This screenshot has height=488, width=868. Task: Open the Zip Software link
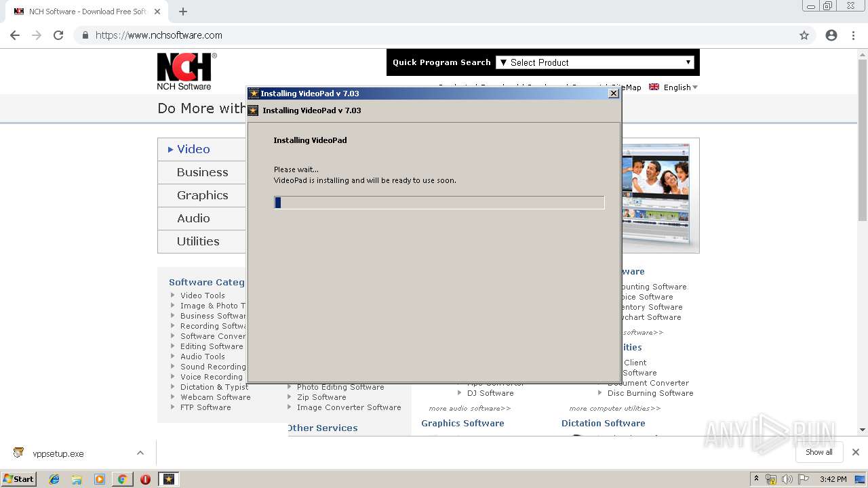[x=321, y=397]
